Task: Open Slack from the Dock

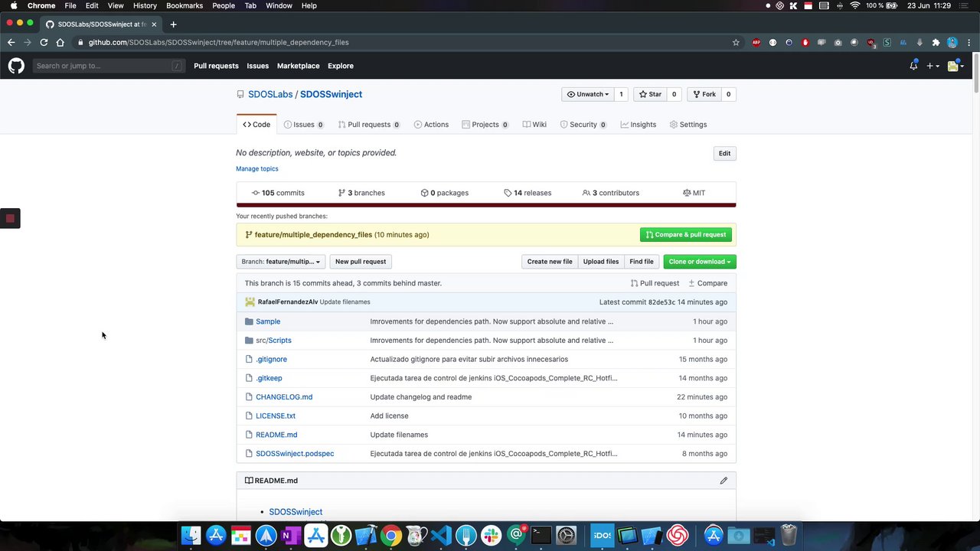Action: point(491,536)
